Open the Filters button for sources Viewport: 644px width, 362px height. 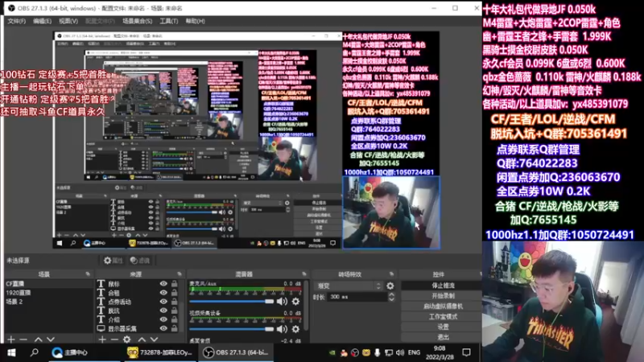point(139,261)
